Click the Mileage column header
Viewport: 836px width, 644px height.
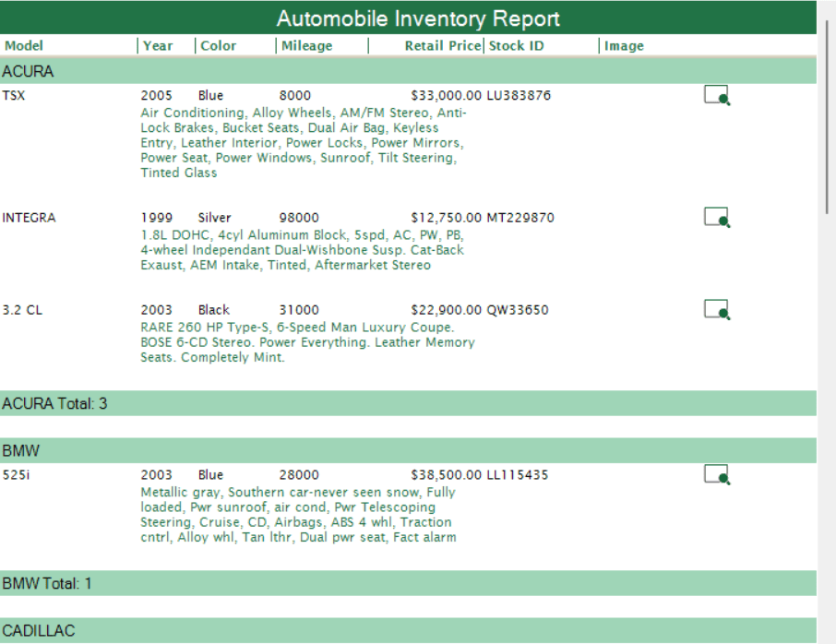coord(306,46)
